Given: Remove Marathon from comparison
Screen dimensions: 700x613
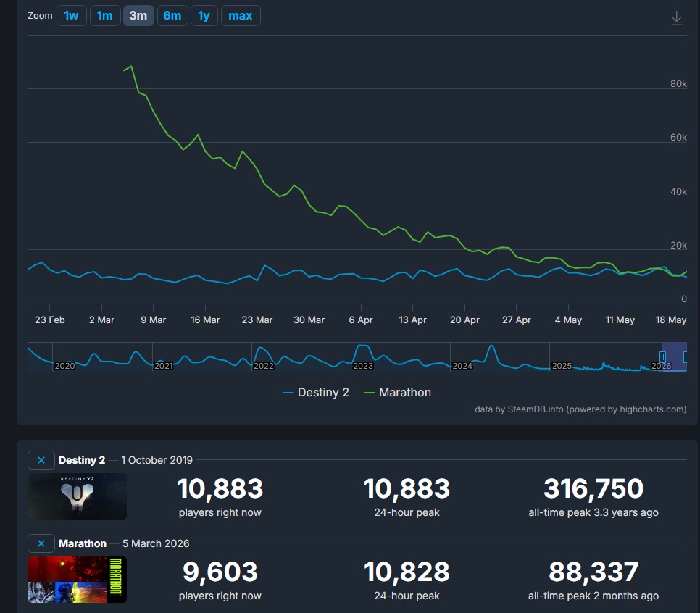Looking at the screenshot, I should [x=41, y=543].
